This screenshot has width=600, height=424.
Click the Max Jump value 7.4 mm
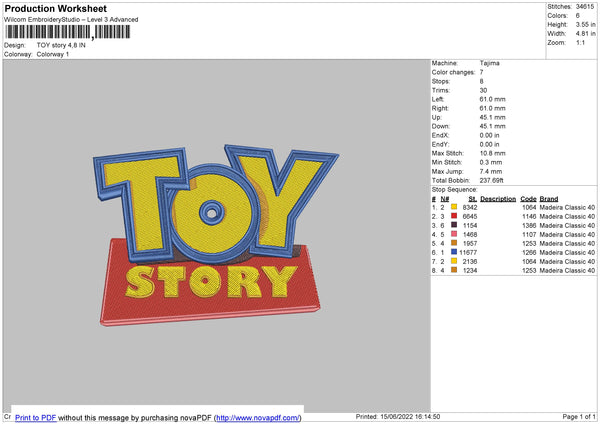pos(491,171)
